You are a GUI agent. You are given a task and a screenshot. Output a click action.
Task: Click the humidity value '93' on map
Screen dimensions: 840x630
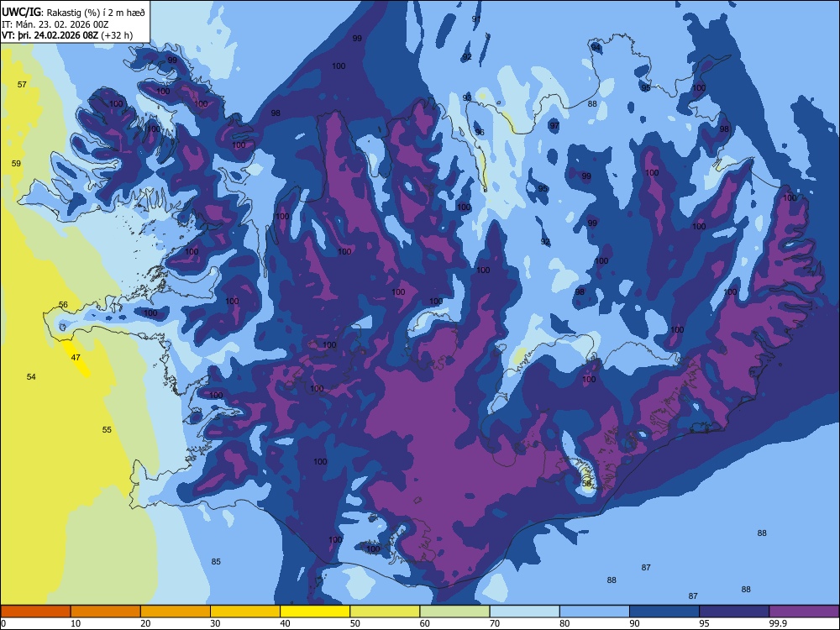467,97
